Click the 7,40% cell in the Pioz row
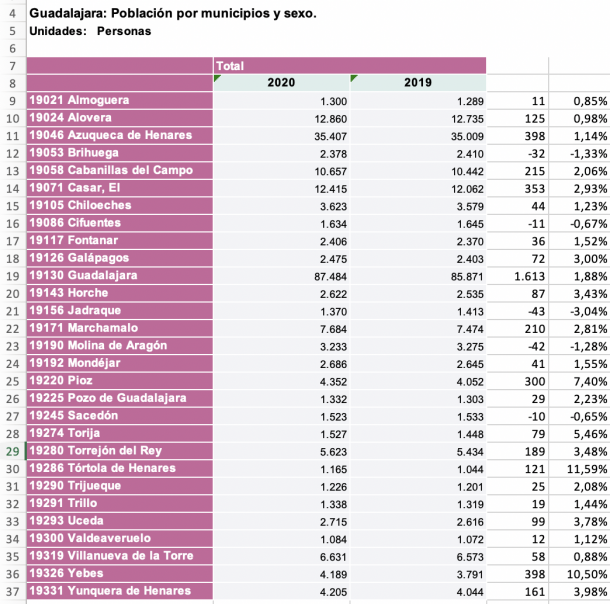The height and width of the screenshot is (604, 610). coord(581,381)
